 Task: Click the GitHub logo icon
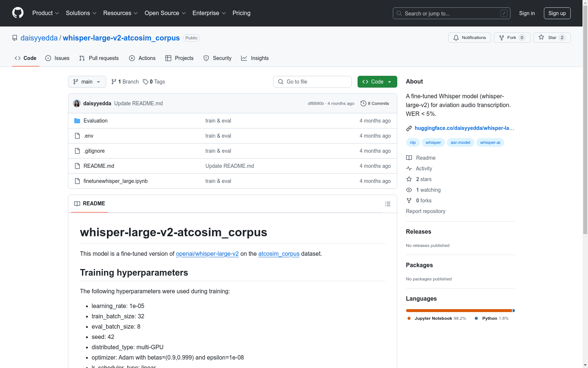(18, 13)
